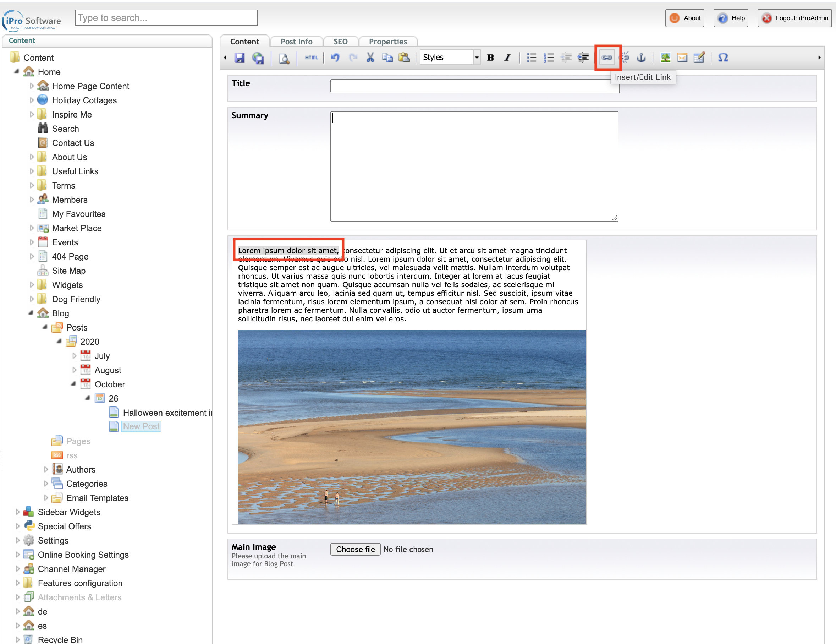The height and width of the screenshot is (644, 836).
Task: Click the Save disk icon
Action: tap(240, 58)
